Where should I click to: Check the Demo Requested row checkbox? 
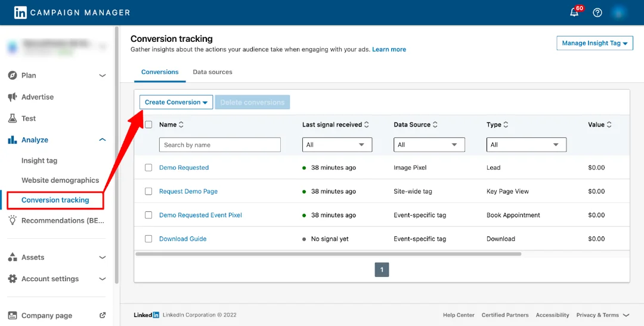pos(148,168)
